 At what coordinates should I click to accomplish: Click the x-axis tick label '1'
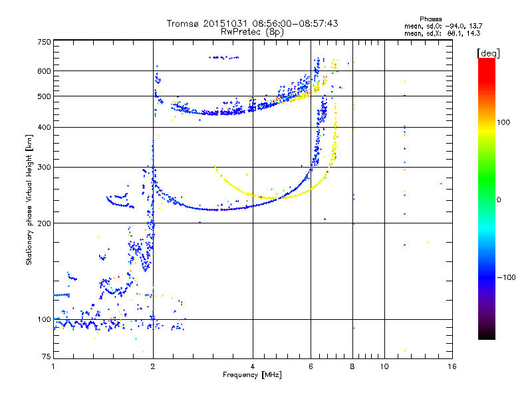click(x=53, y=367)
